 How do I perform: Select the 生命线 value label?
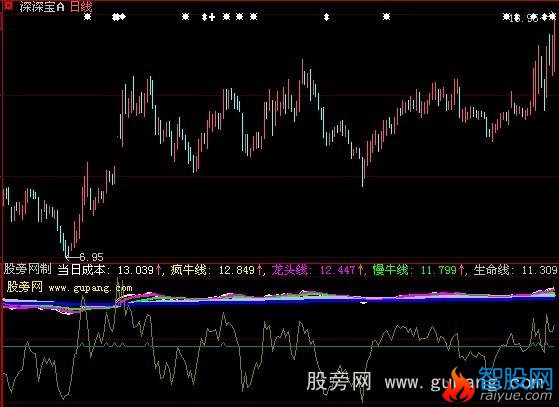pyautogui.click(x=516, y=270)
